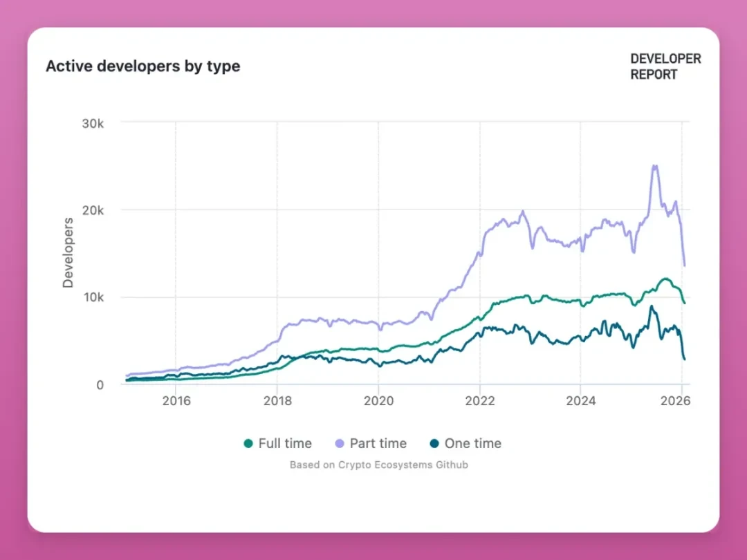
Task: Select the 2020 x-axis label
Action: pos(378,402)
